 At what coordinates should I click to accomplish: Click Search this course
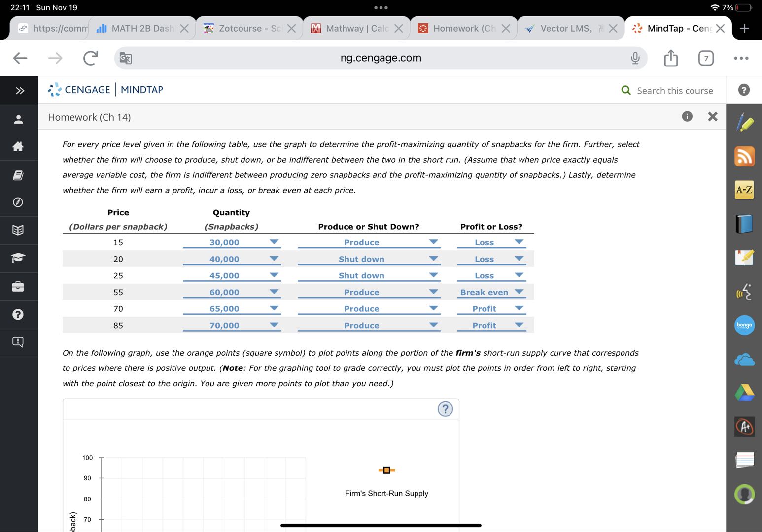coord(668,90)
